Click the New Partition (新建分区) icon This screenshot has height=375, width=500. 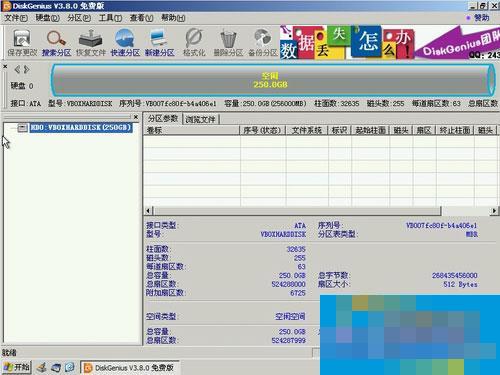(159, 42)
